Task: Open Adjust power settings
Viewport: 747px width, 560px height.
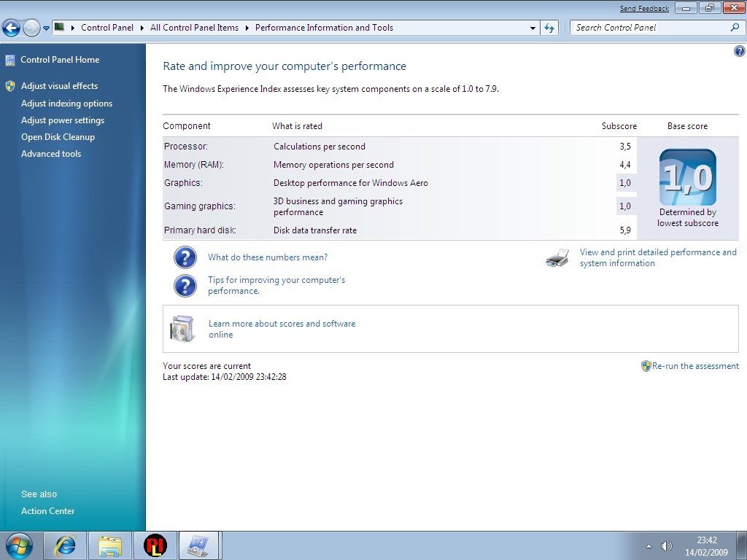Action: point(63,120)
